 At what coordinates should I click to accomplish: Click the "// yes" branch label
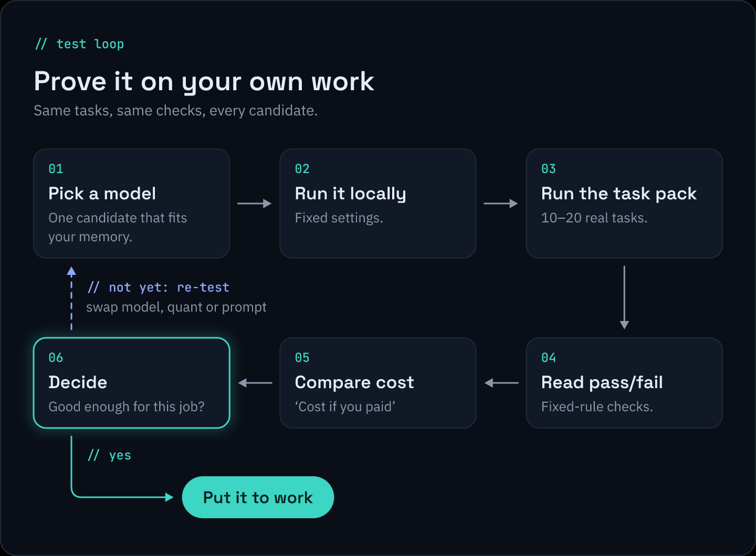[x=109, y=455]
